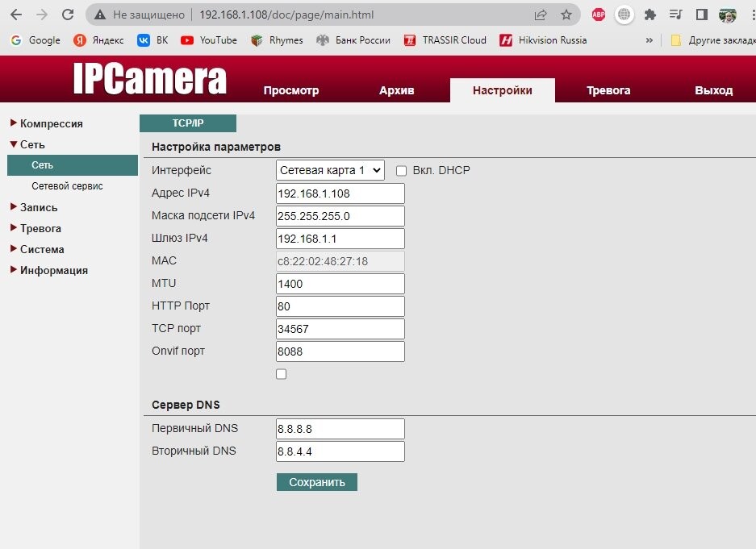Viewport: 756px width, 549px height.
Task: Open the media control playlist icon
Action: coord(676,15)
